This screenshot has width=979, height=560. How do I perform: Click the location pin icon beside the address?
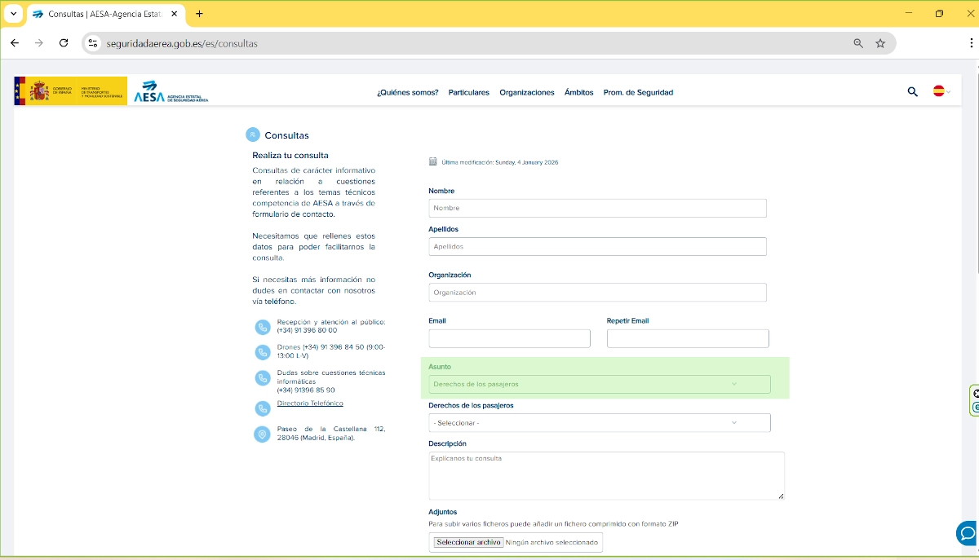click(262, 434)
